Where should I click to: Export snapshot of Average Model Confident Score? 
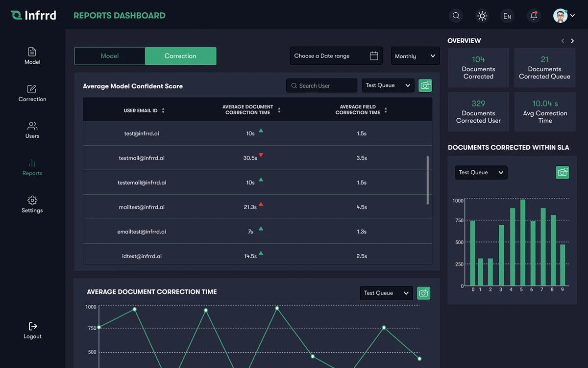(x=425, y=85)
